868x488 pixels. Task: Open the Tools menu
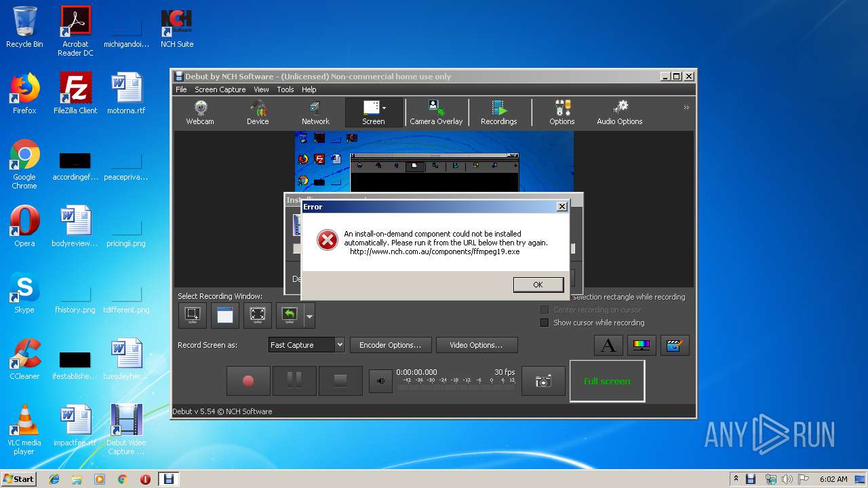point(285,89)
